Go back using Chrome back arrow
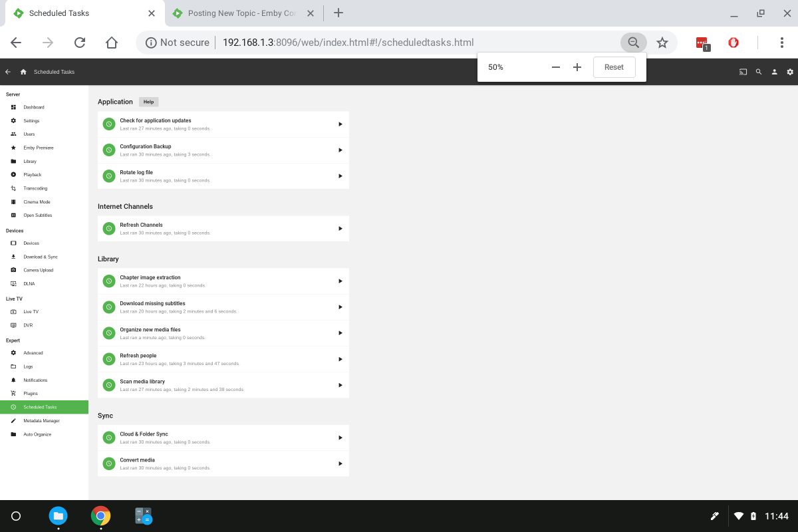 [16, 43]
